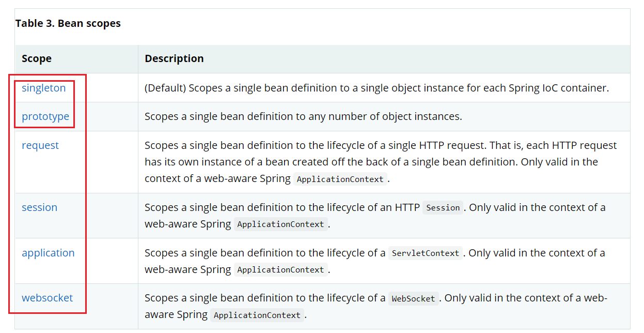Open the prototype scope link
This screenshot has height=333, width=644.
point(45,116)
